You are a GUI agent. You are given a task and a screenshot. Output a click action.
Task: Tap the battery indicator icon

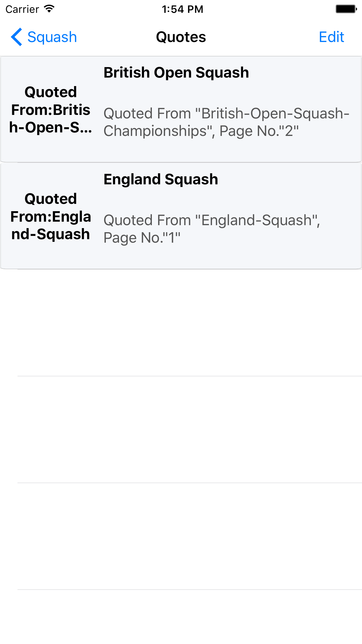tap(346, 9)
